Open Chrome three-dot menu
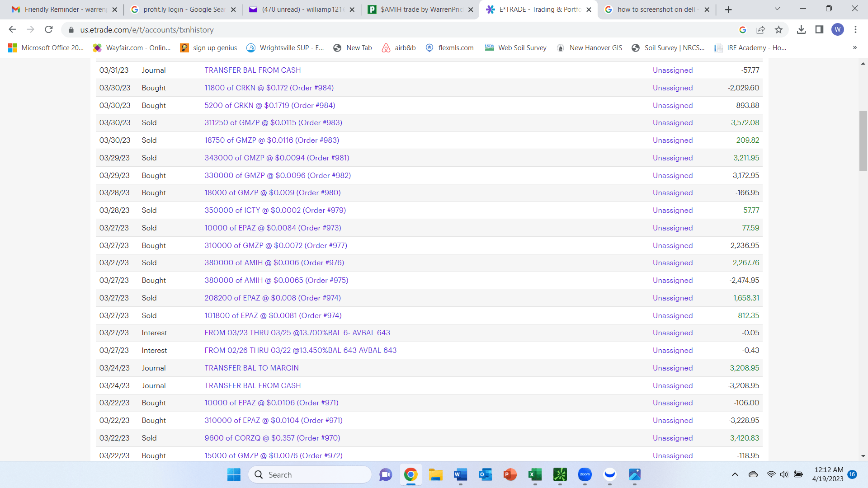 tap(855, 30)
